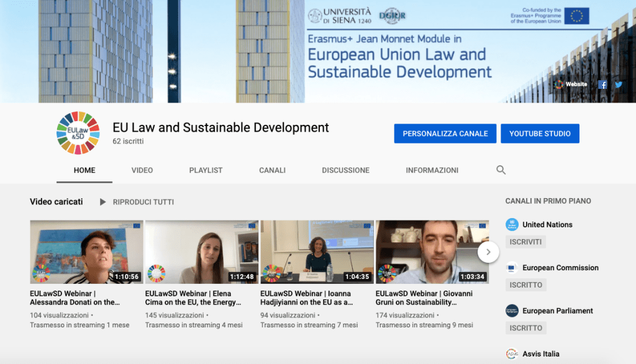The width and height of the screenshot is (636, 364).
Task: Click the search magnifier icon in channel tabs
Action: pos(501,170)
